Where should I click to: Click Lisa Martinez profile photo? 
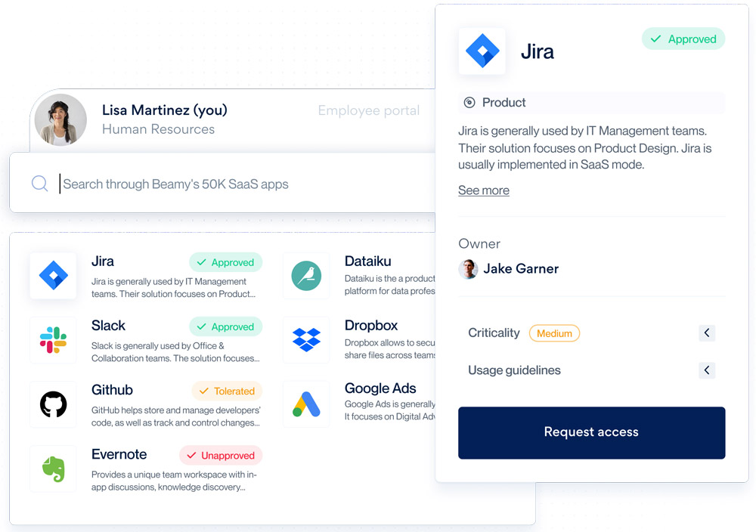pos(60,119)
